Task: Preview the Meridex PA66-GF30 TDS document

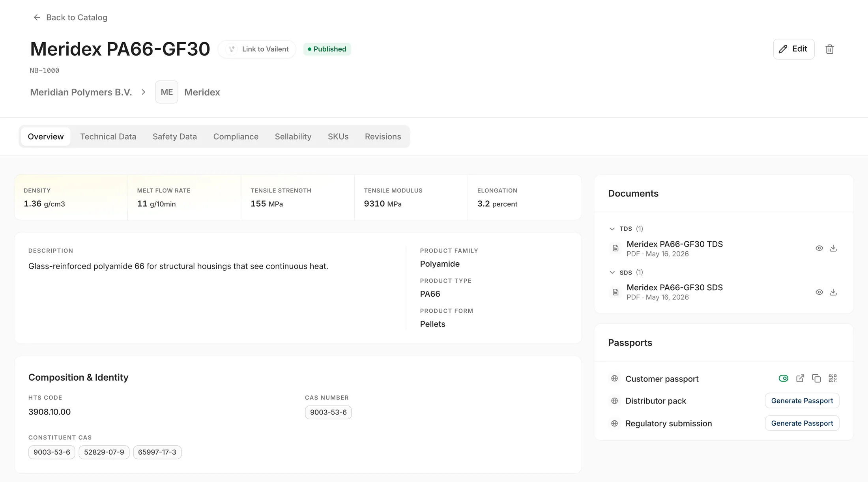Action: [819, 248]
